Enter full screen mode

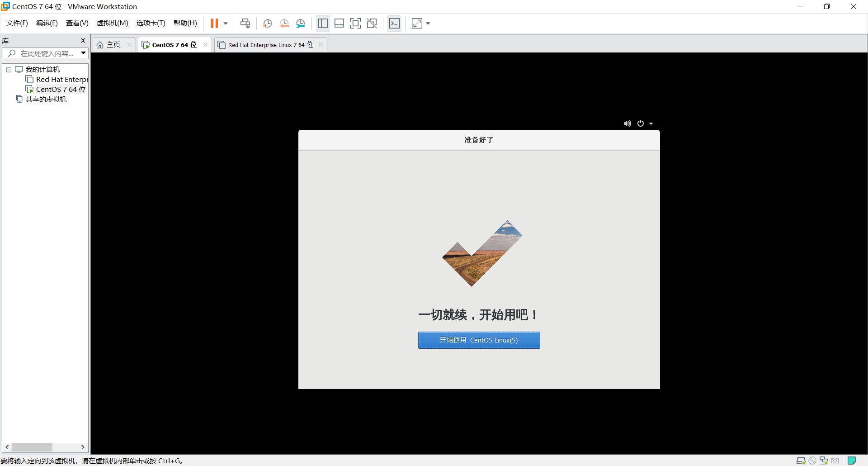tap(356, 23)
